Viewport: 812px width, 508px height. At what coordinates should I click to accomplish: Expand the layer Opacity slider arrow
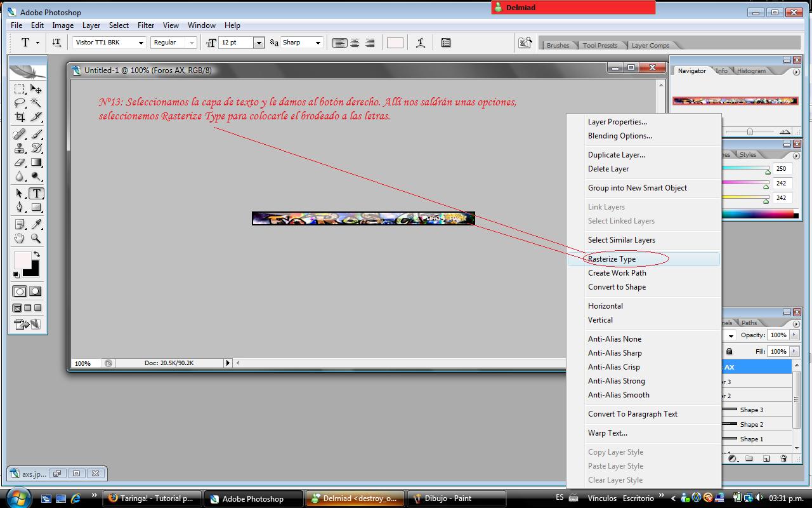tap(794, 335)
